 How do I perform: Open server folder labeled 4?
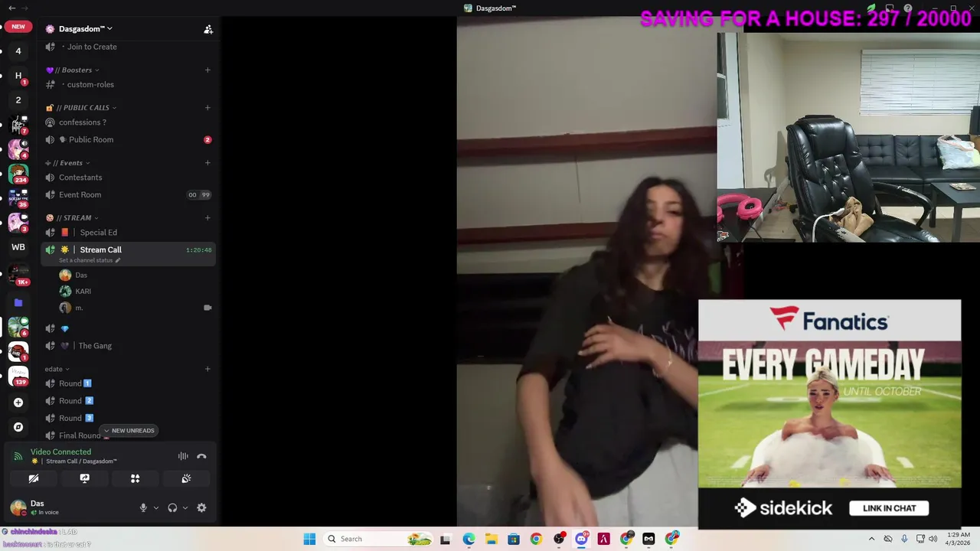tap(18, 51)
